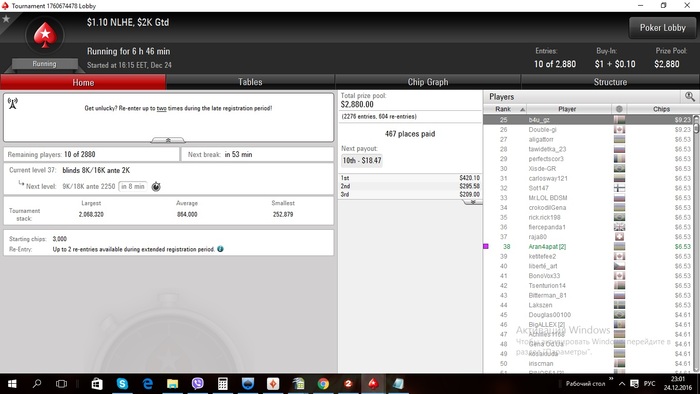Select player aligattorr
The width and height of the screenshot is (700, 394).
588,139
